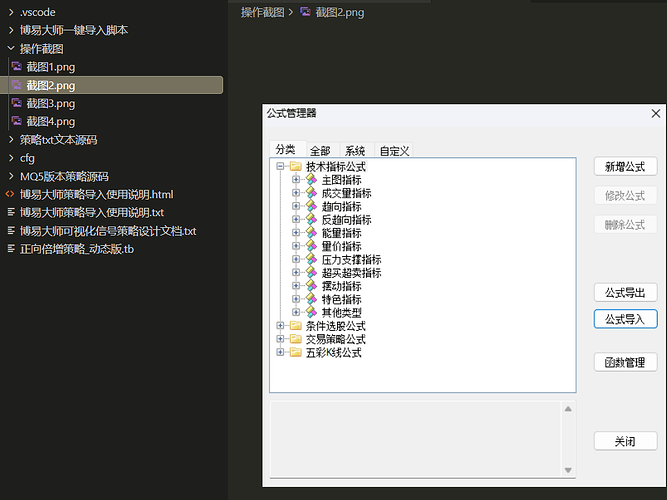Switch to the 全部 tab

[x=320, y=151]
